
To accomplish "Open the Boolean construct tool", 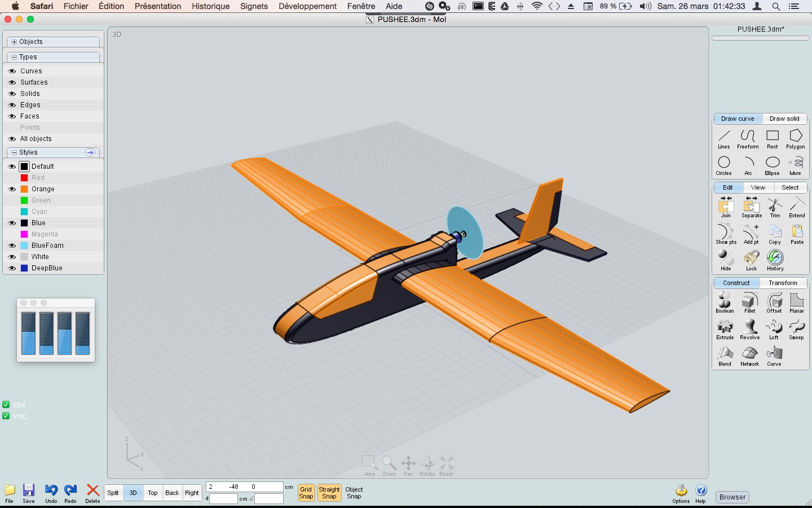I will pos(725,301).
